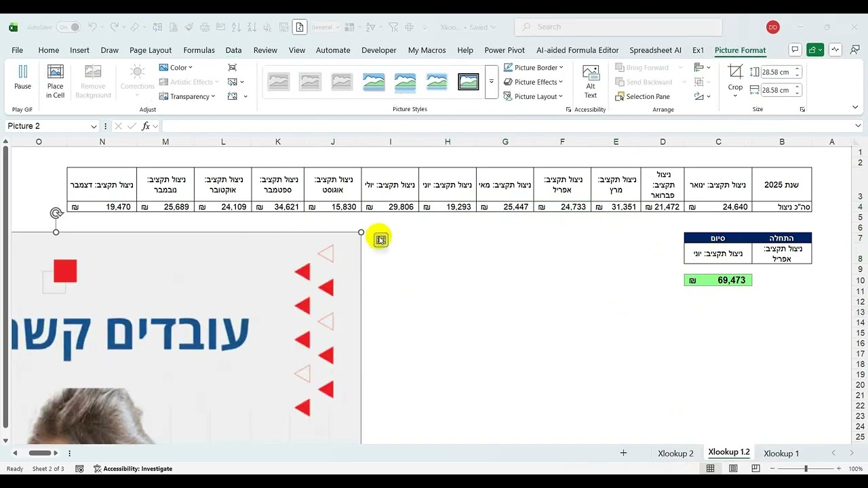The image size is (868, 488).
Task: Switch to the Formulas tab
Action: pos(199,50)
